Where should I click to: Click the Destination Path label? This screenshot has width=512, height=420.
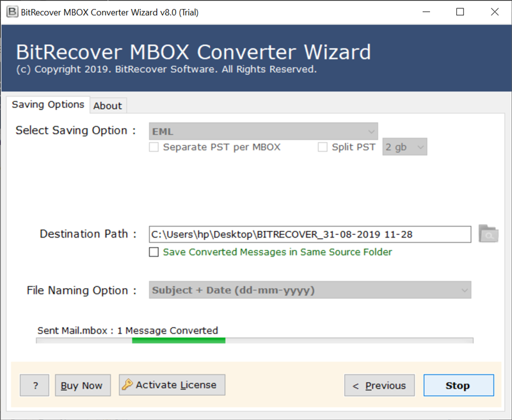click(x=88, y=234)
